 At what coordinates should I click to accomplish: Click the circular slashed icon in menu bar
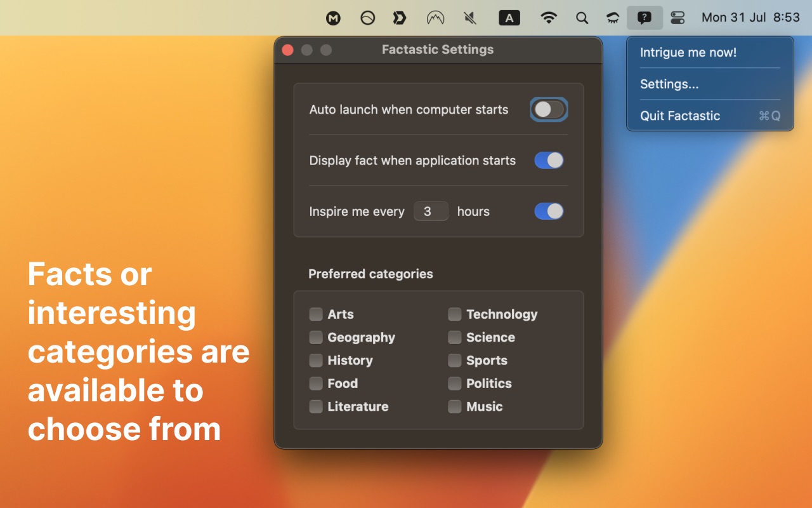(x=367, y=18)
